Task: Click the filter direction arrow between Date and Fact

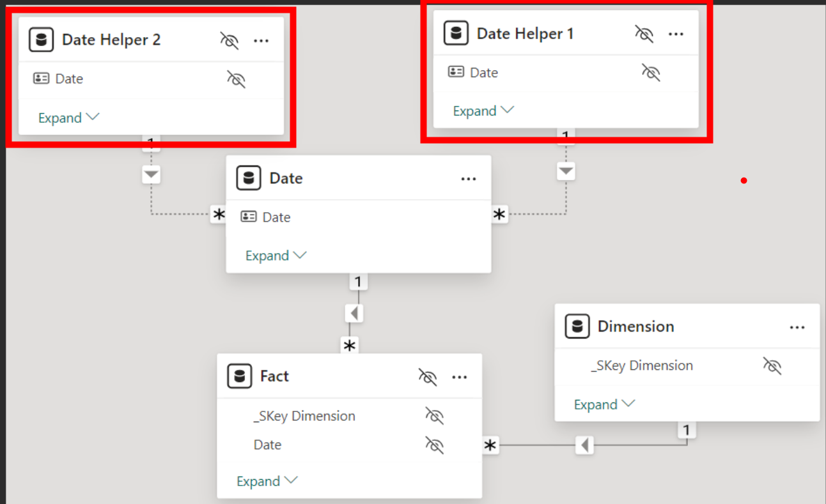Action: (354, 314)
